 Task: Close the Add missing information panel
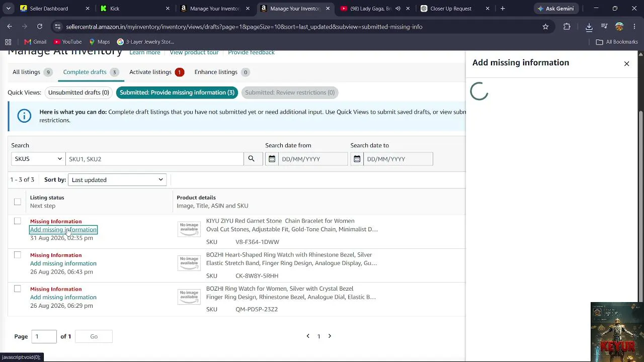coord(626,63)
